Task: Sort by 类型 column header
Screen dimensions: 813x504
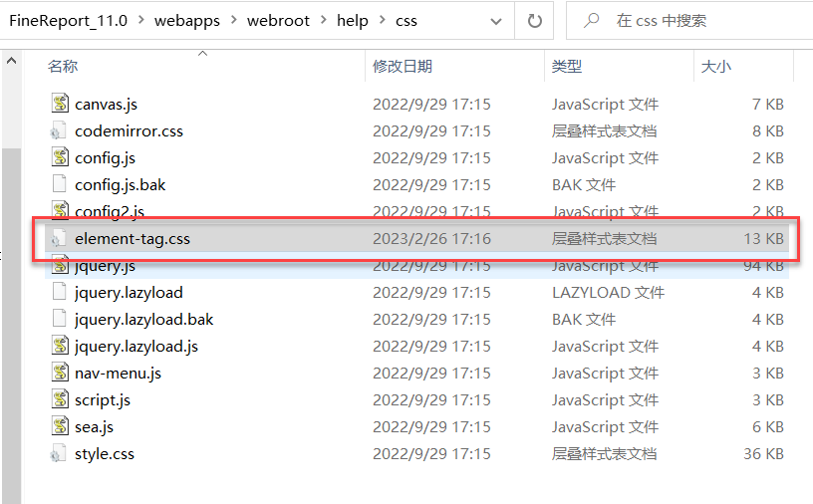Action: pos(567,67)
